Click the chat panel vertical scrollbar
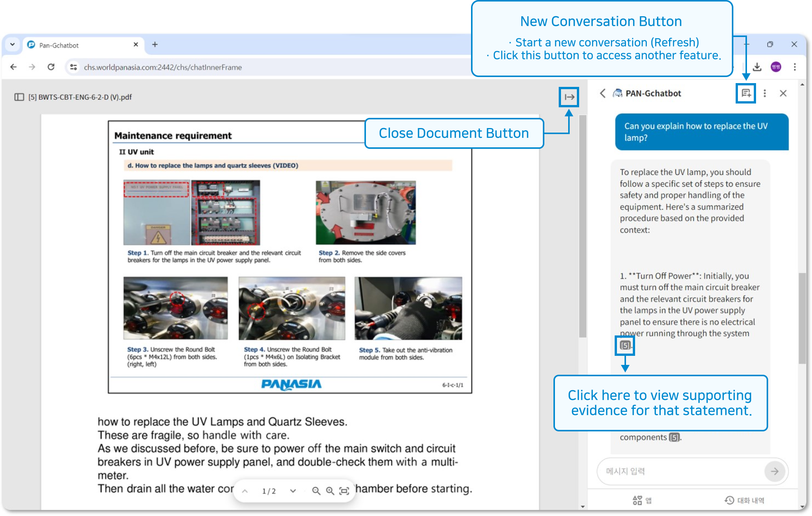 pyautogui.click(x=802, y=318)
